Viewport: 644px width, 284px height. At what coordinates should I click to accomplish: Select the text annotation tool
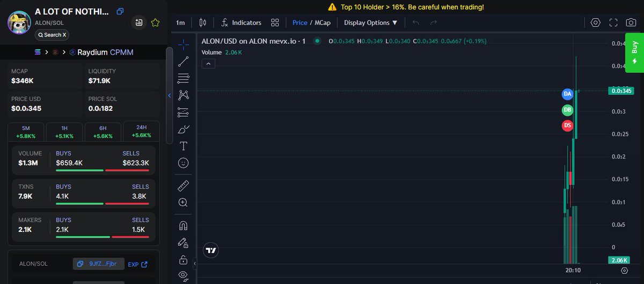183,146
